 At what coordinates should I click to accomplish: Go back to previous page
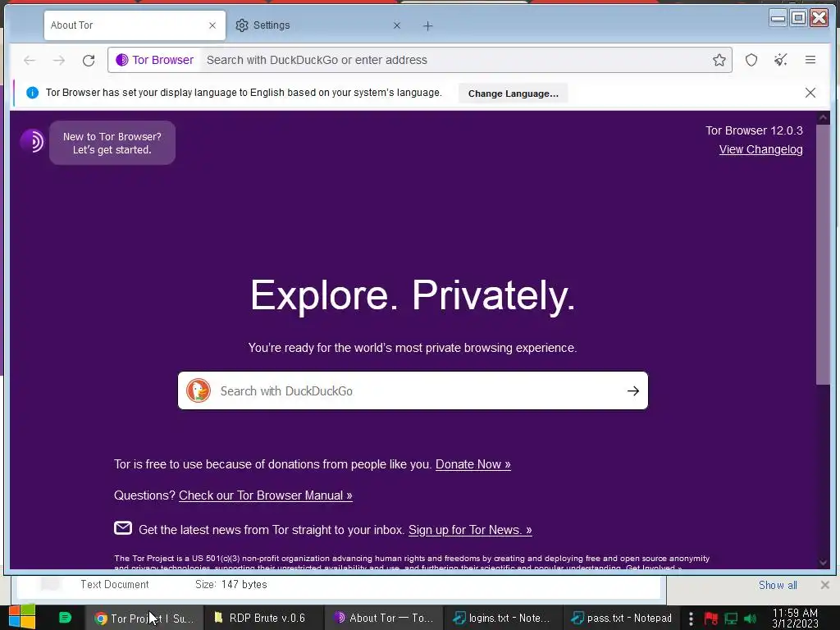[x=30, y=60]
